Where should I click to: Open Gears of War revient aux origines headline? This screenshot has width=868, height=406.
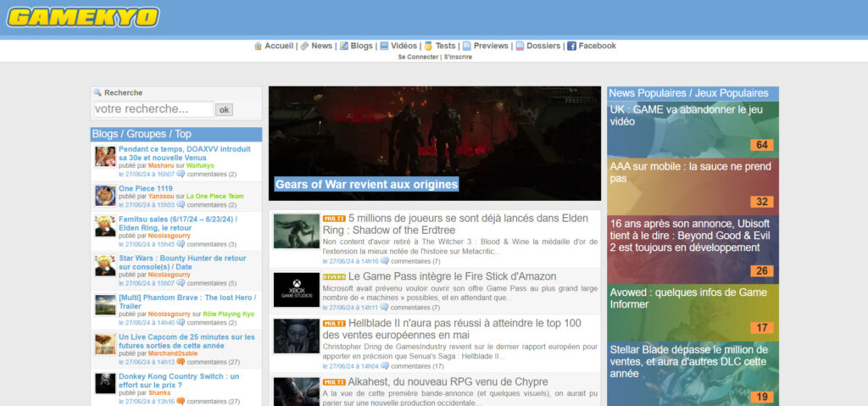coord(367,185)
